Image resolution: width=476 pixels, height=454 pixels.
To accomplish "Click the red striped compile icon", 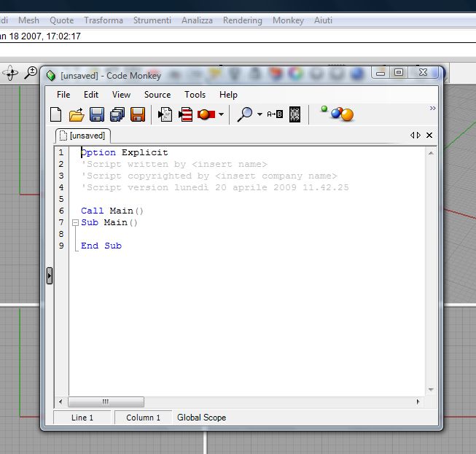I will click(185, 114).
